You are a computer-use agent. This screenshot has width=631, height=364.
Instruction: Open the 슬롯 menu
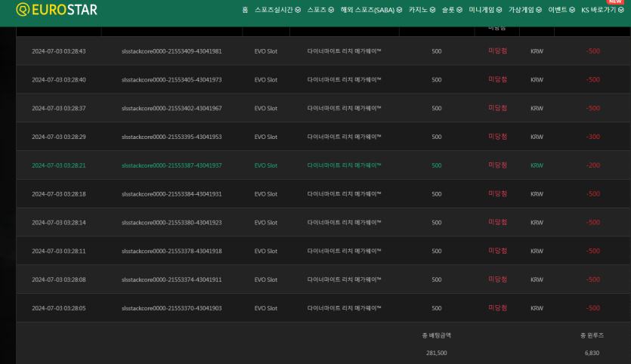pos(452,10)
